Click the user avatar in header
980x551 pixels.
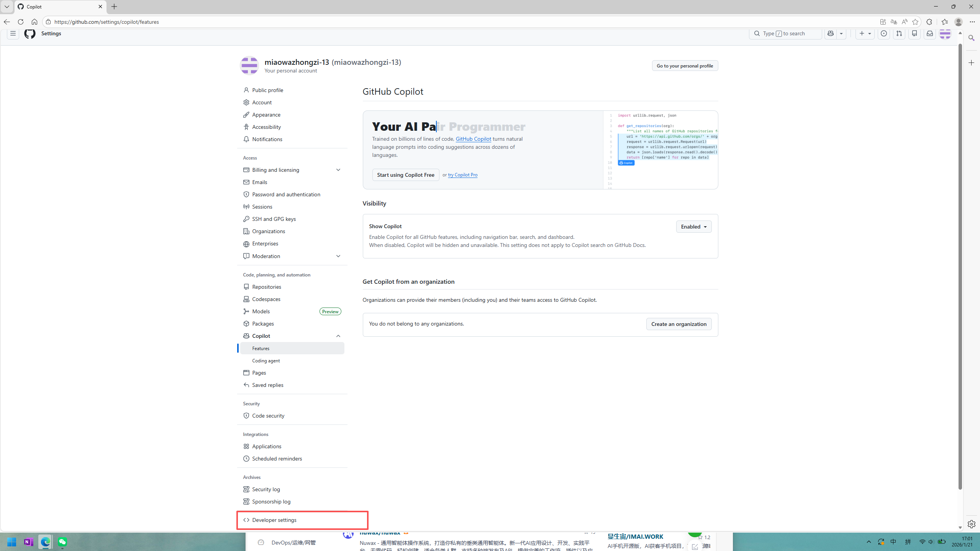[x=945, y=34]
